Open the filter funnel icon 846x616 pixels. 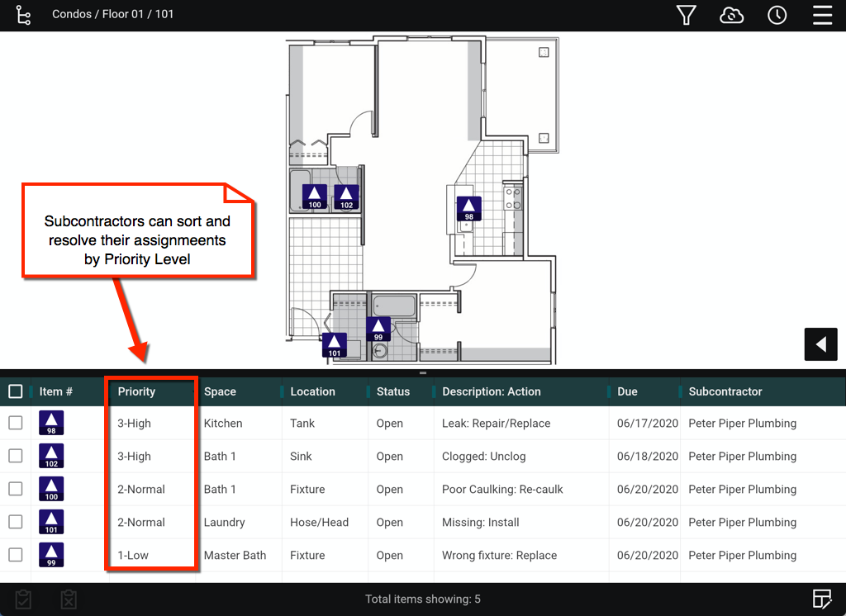[686, 15]
